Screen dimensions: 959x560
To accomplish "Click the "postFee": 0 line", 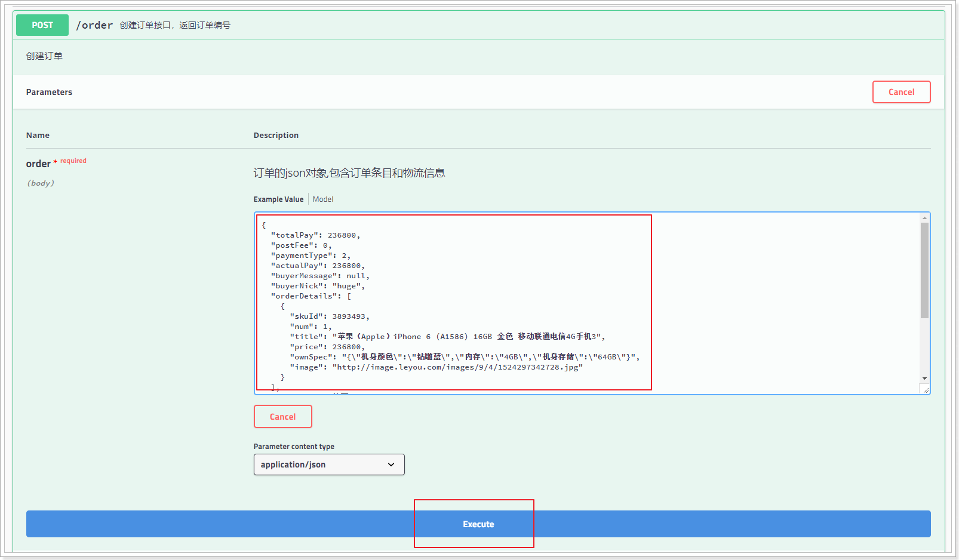I will point(301,245).
